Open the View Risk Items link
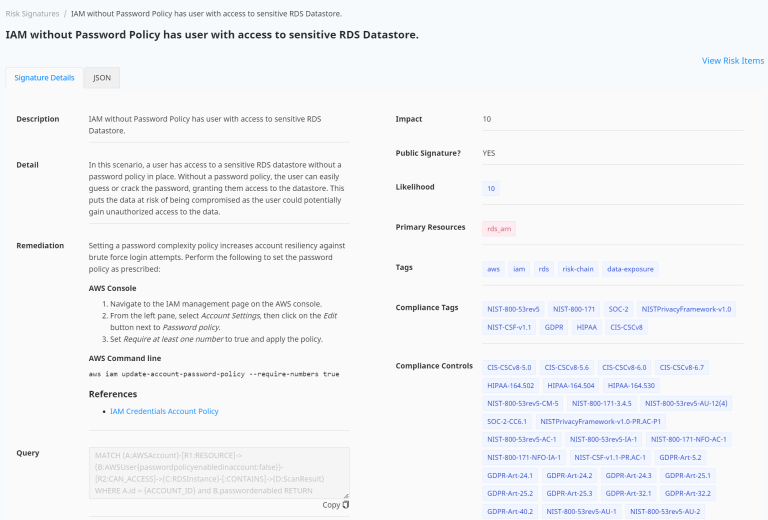 732,60
